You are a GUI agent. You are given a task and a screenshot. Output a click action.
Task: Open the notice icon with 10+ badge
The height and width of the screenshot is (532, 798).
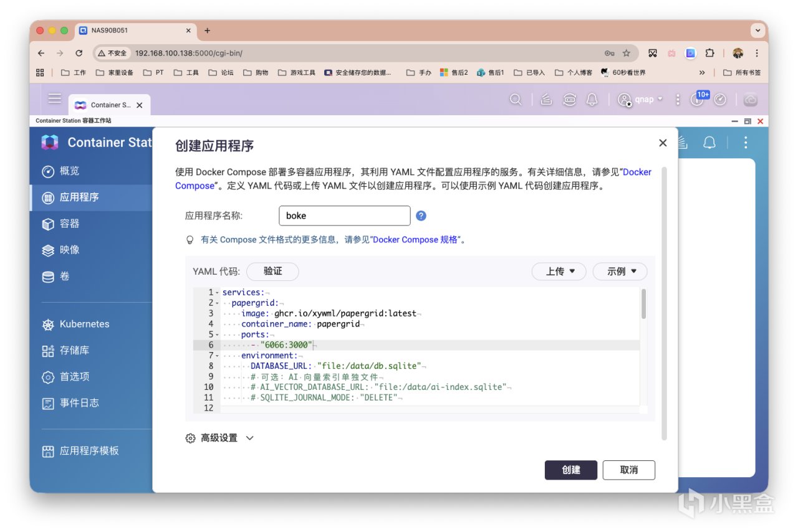click(697, 99)
